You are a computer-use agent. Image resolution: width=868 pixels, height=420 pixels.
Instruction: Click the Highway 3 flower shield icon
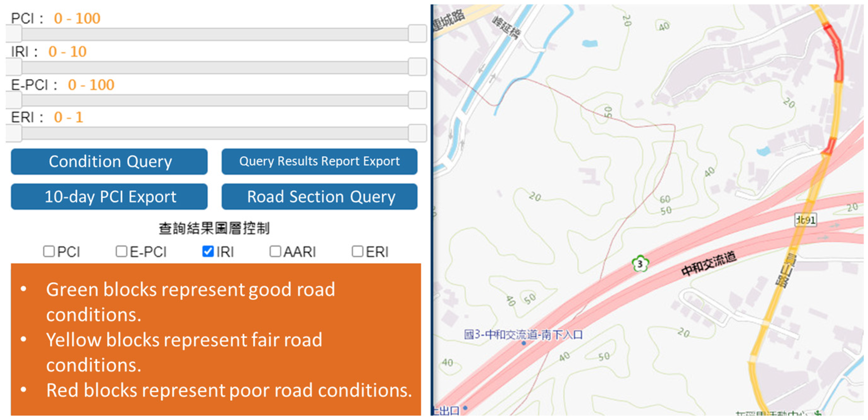click(x=640, y=264)
